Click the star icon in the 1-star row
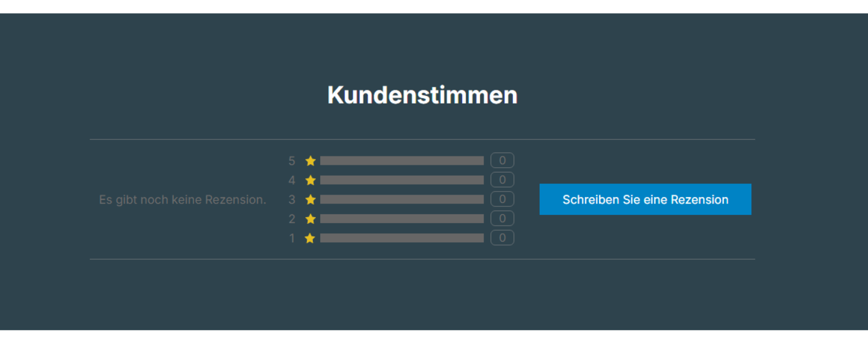The width and height of the screenshot is (868, 344). pos(310,238)
